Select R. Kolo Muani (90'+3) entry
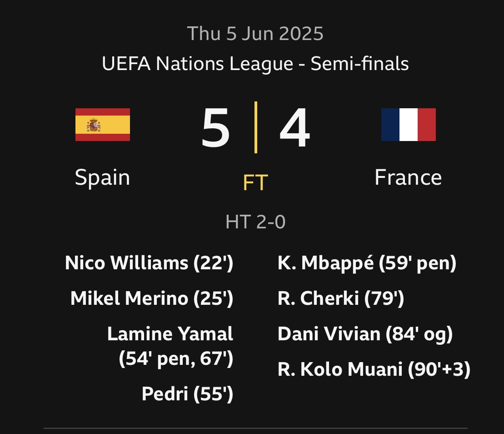 click(x=374, y=369)
